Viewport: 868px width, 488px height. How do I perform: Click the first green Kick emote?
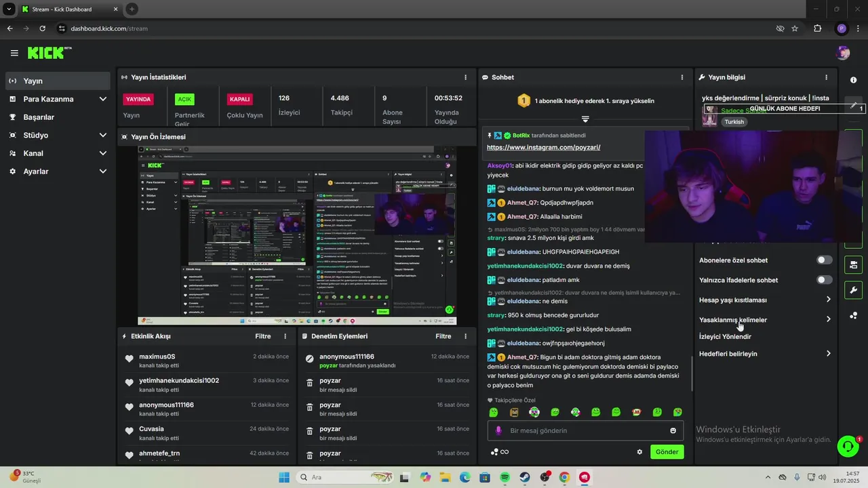pyautogui.click(x=494, y=412)
